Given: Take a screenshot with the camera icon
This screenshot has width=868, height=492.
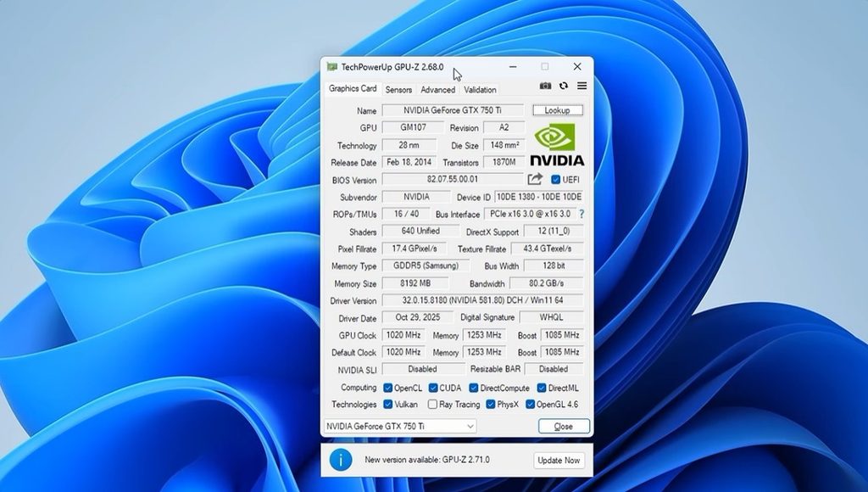Looking at the screenshot, I should point(545,86).
